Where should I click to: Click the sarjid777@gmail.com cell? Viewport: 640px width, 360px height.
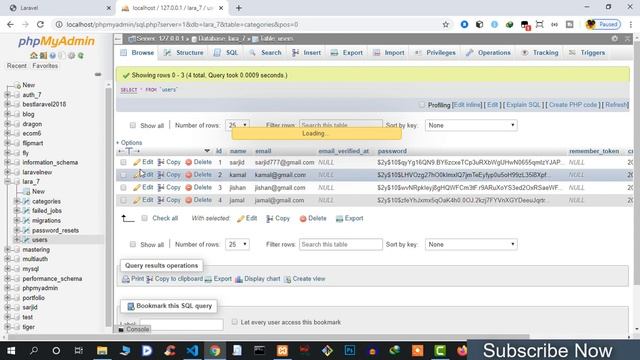pyautogui.click(x=284, y=162)
